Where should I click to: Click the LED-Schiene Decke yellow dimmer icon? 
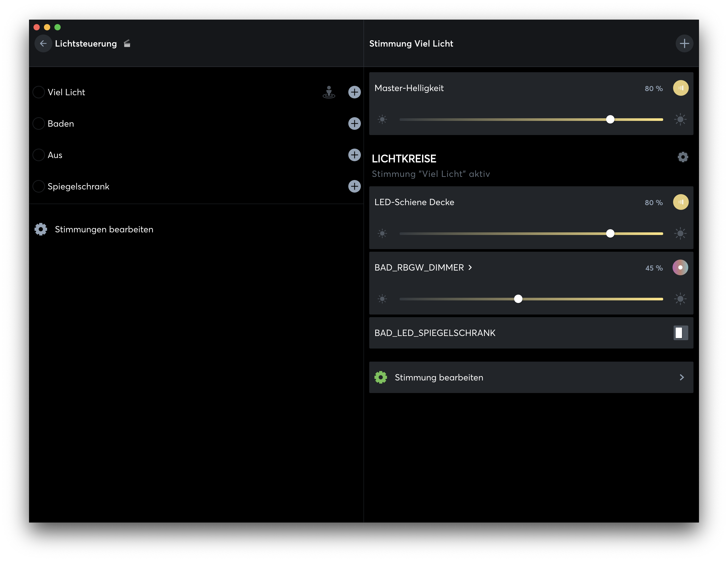(680, 202)
